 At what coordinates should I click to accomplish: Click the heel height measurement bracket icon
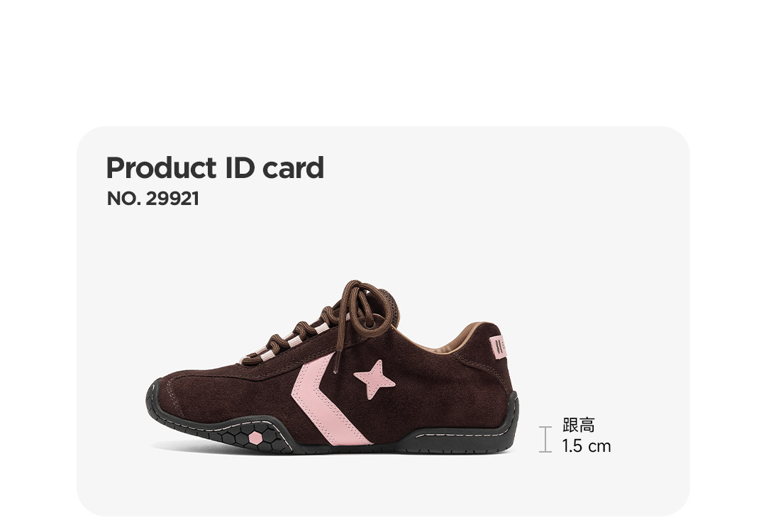(x=545, y=439)
